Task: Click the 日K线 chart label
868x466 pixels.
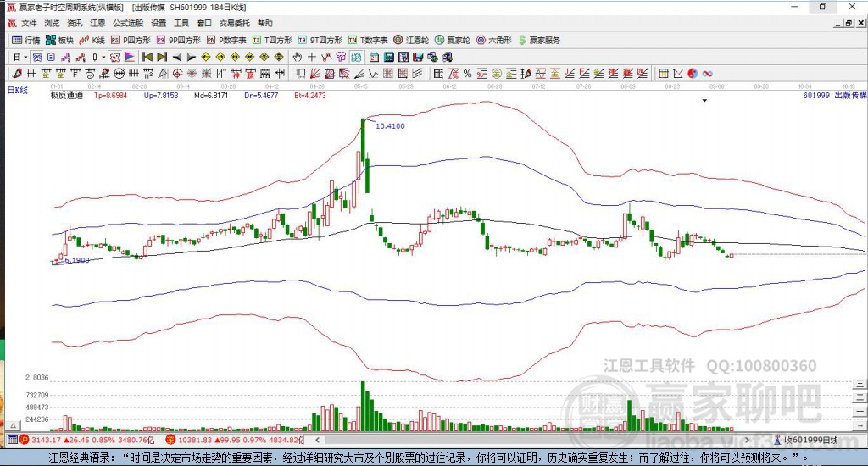Action: pos(17,90)
